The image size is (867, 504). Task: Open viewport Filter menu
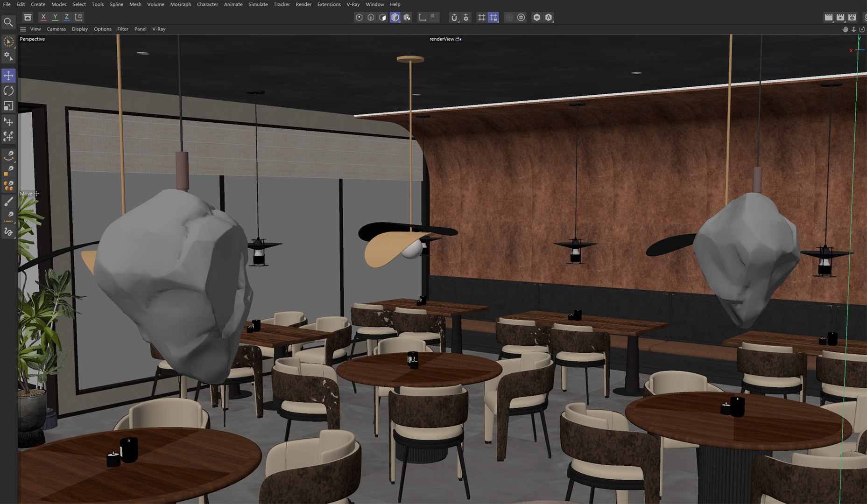tap(123, 29)
